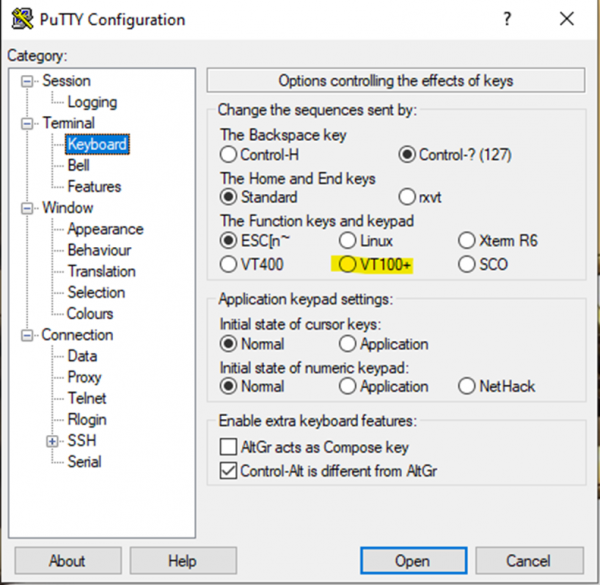This screenshot has height=585, width=600.
Task: Collapse the Terminal tree node
Action: [28, 123]
